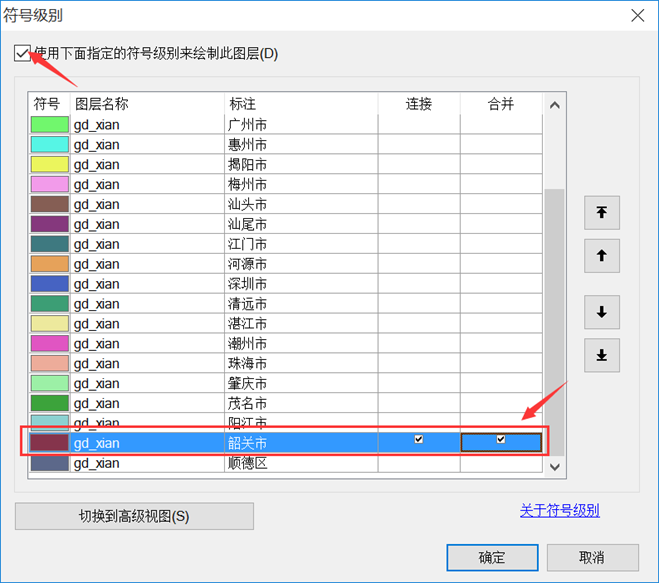Select the 河源市 label cell

pos(301,264)
